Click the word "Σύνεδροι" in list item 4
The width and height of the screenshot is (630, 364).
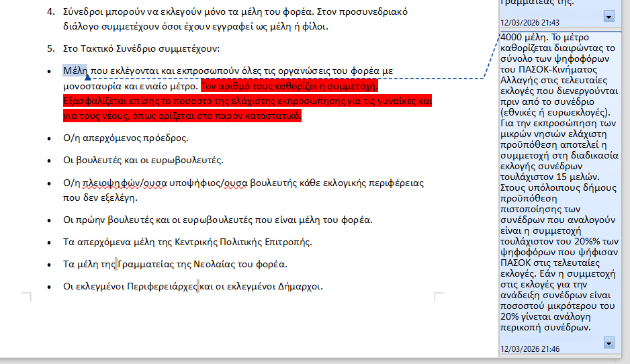84,12
